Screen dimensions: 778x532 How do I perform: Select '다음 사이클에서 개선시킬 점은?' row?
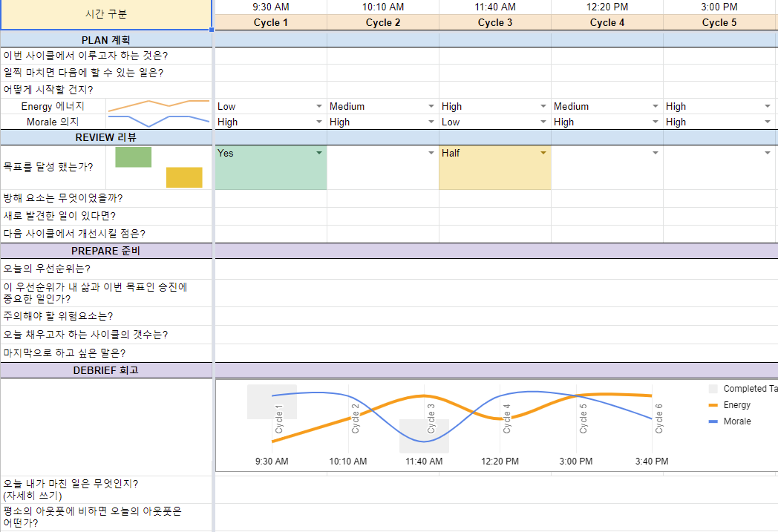tap(106, 234)
